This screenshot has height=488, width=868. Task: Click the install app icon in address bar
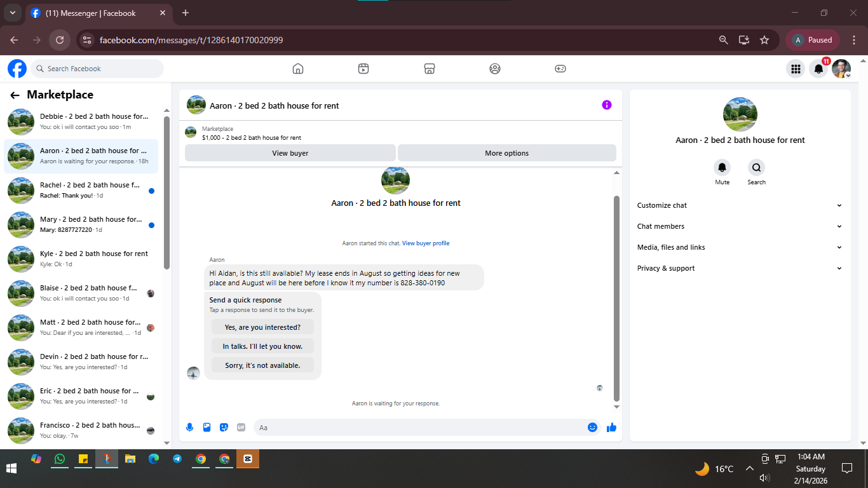click(x=744, y=40)
